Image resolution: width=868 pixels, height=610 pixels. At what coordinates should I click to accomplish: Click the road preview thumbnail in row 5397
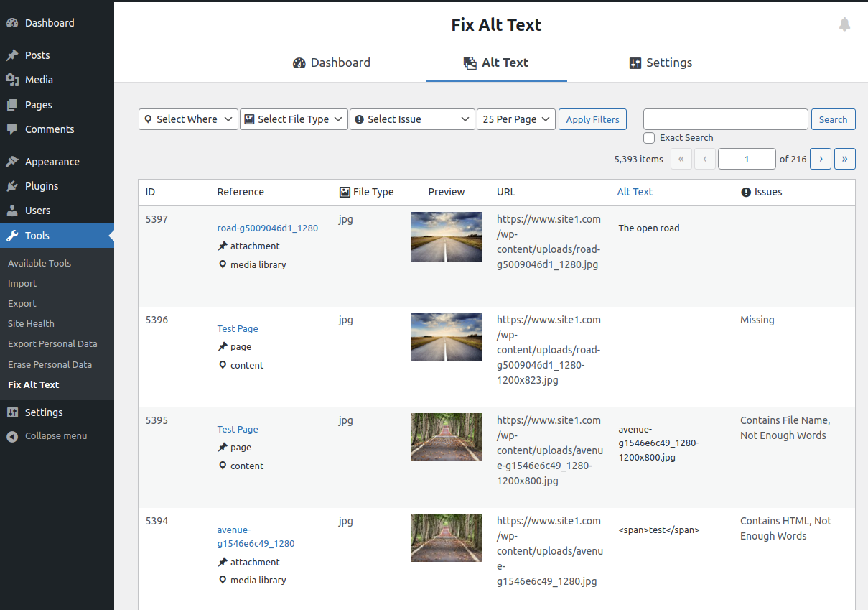[447, 236]
